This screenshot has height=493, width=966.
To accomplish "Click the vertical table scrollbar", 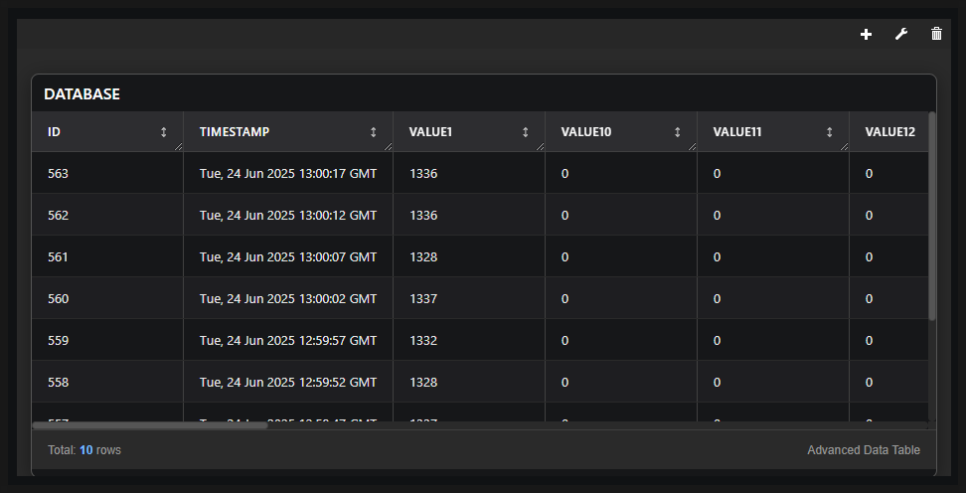I will pos(932,216).
